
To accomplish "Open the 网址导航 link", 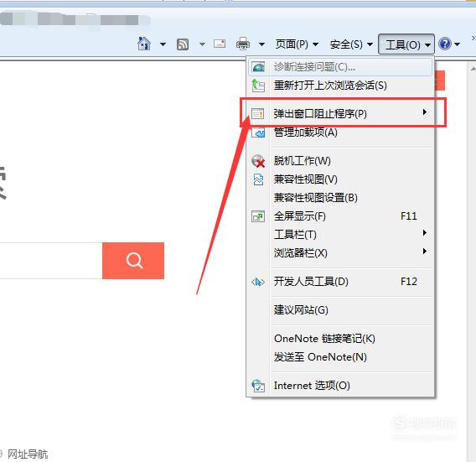I will (x=28, y=454).
